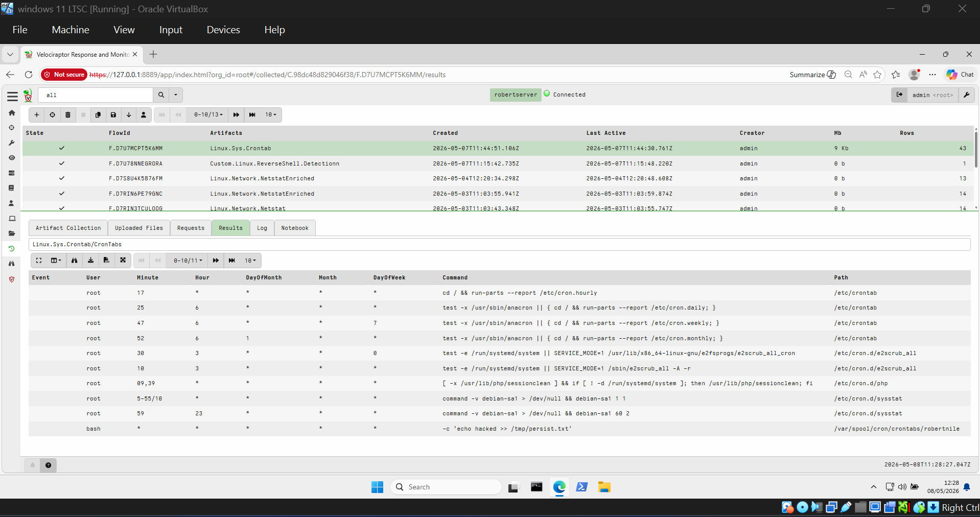Click the search box containing 'all'
The width and height of the screenshot is (980, 517).
click(96, 95)
